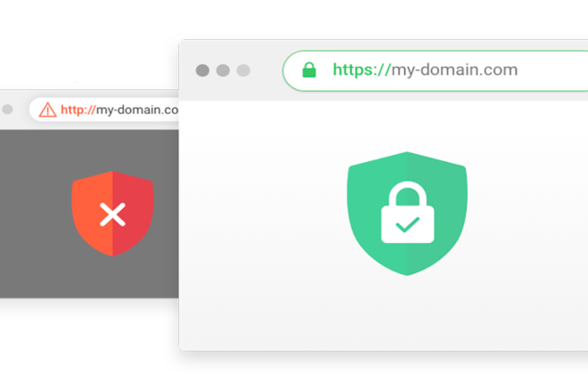
Task: Click the gray dot in the back window
Action: click(x=7, y=110)
